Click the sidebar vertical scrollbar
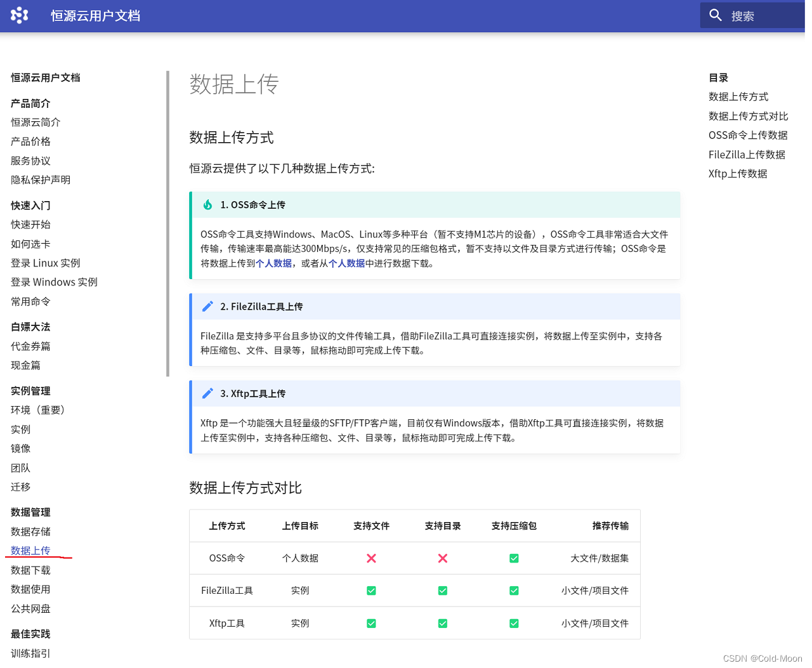Viewport: 812px width, 668px height. click(168, 223)
